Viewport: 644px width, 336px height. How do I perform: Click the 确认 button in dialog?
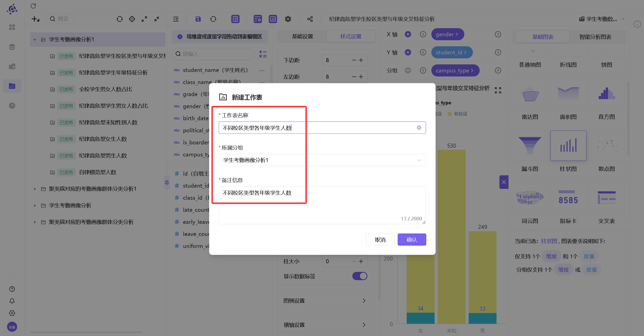point(412,240)
